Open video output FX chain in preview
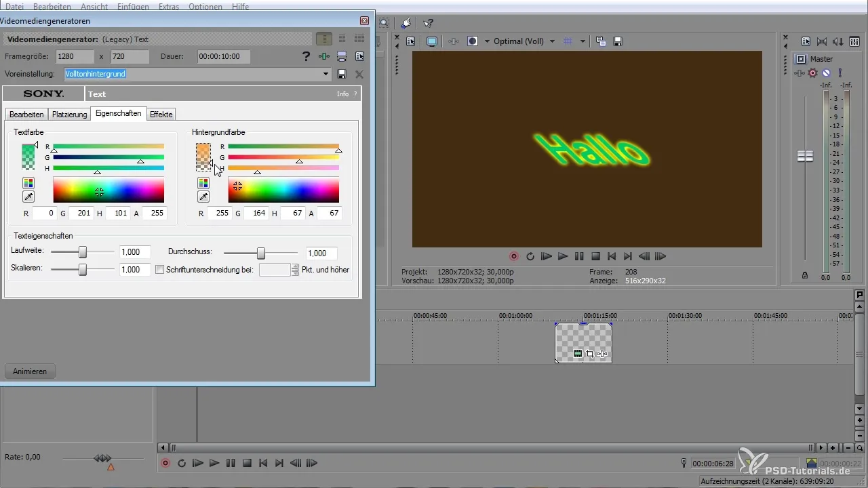Viewport: 868px width, 488px height. 454,41
